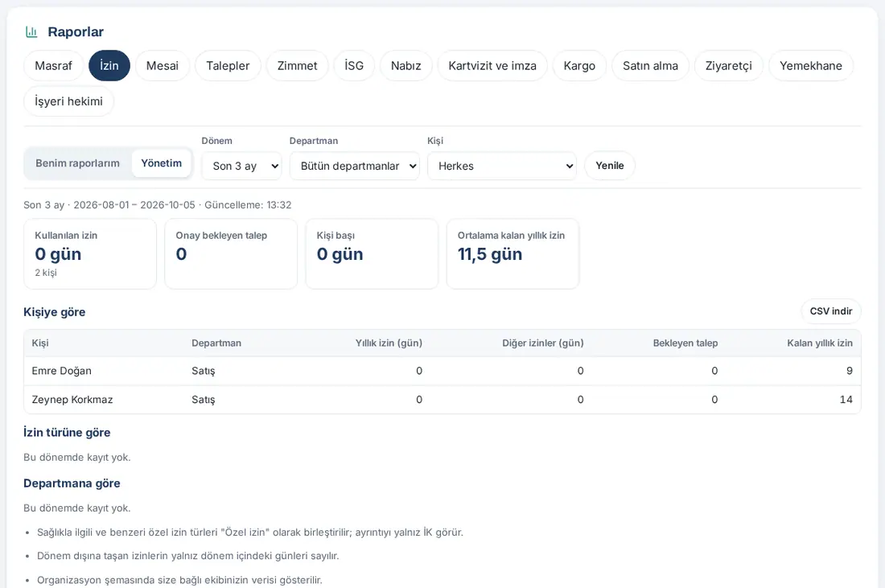
Task: Switch to Kartvizit ve imza tab
Action: click(x=492, y=65)
